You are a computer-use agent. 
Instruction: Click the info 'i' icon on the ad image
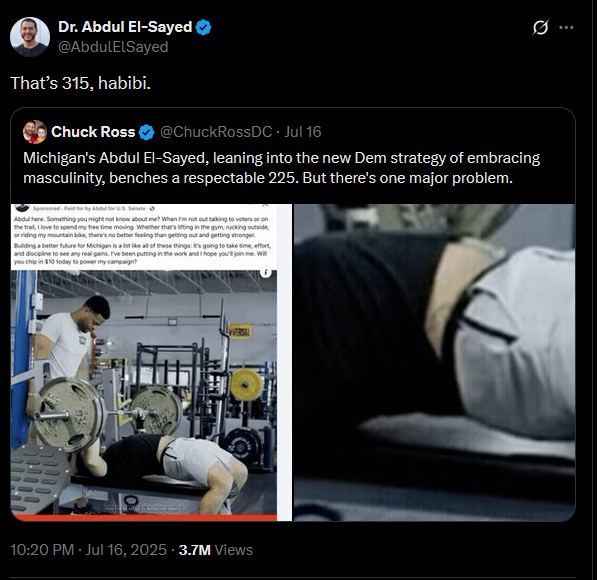(x=266, y=272)
